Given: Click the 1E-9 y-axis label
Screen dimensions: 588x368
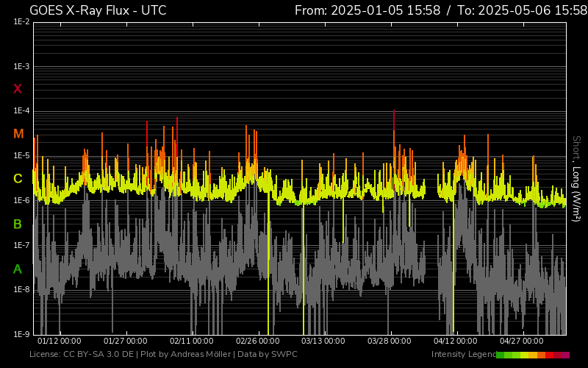Looking at the screenshot, I should tap(21, 334).
